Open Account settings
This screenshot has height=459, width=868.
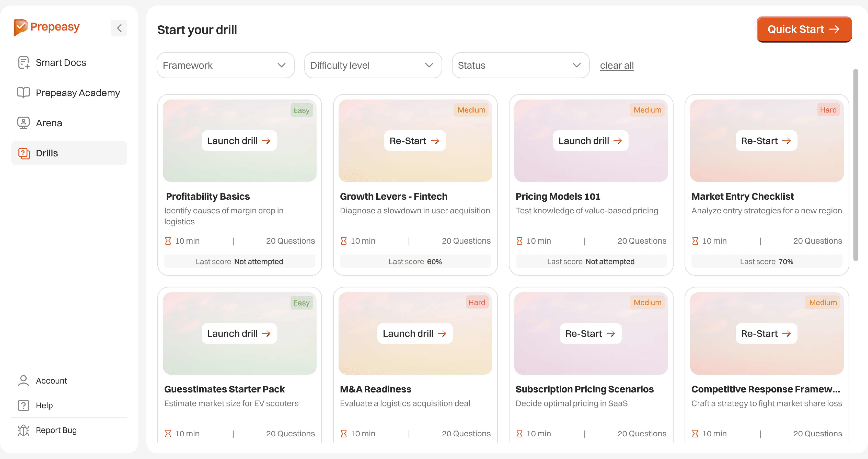point(51,381)
